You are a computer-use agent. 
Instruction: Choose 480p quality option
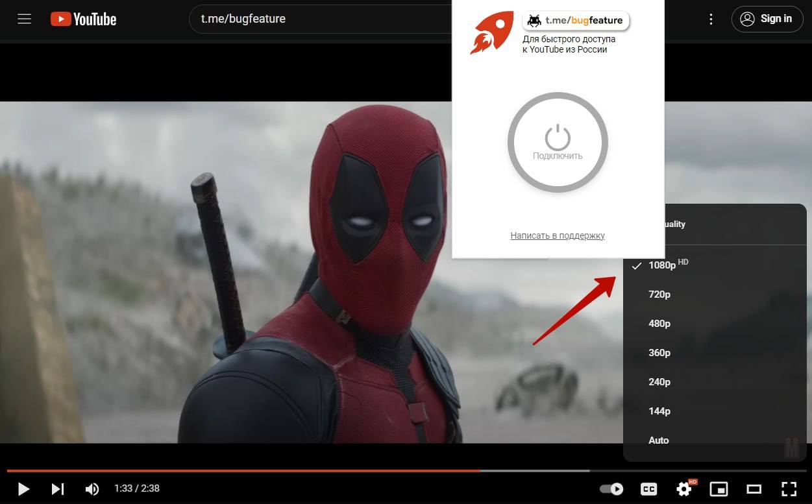[659, 324]
